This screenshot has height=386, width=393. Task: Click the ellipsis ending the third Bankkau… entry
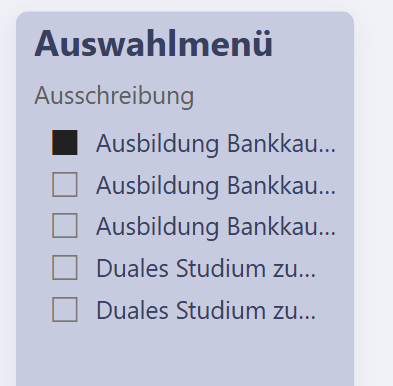pos(327,234)
